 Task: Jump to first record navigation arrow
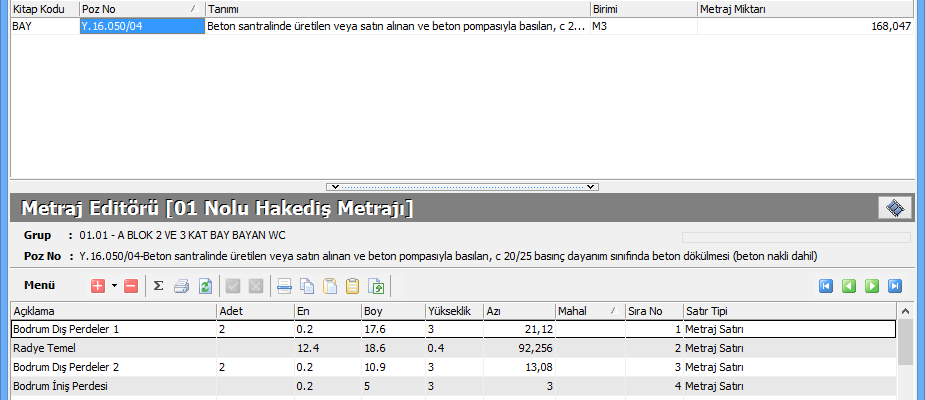coord(826,286)
